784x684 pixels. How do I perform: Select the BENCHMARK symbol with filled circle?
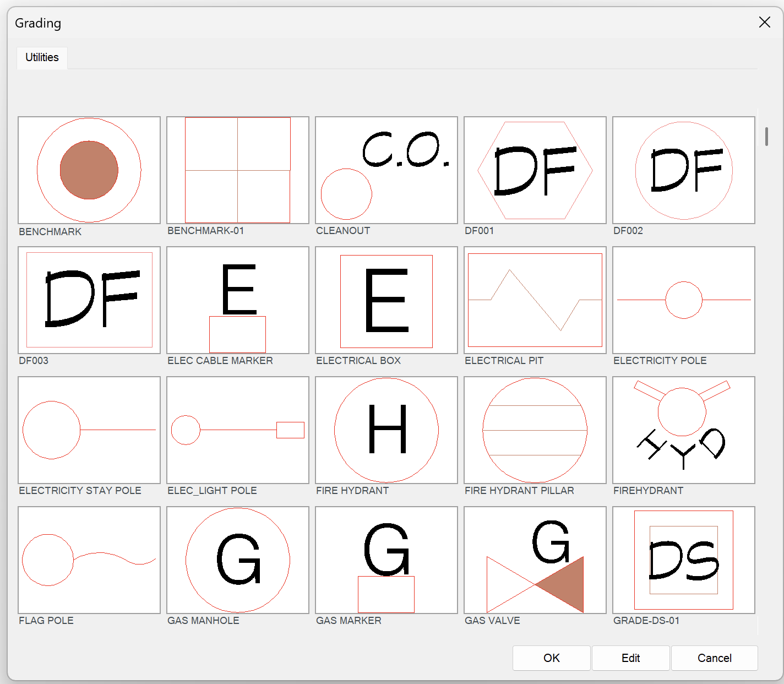point(89,170)
